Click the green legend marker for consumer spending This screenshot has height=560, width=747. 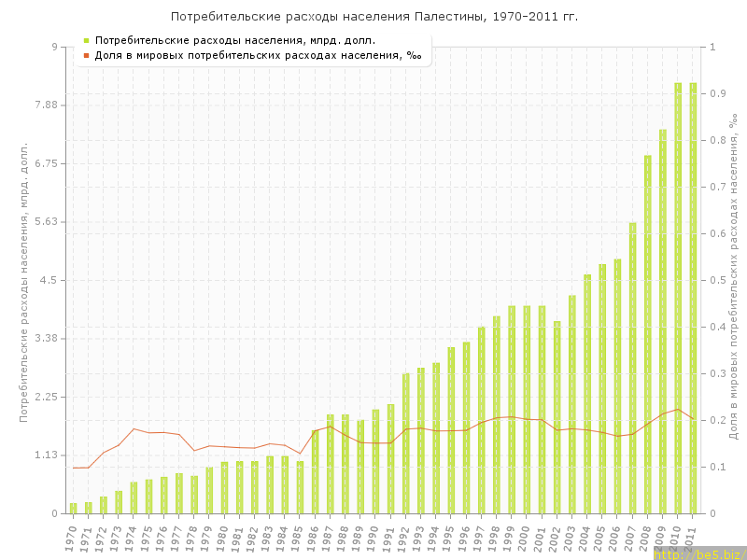pos(86,40)
